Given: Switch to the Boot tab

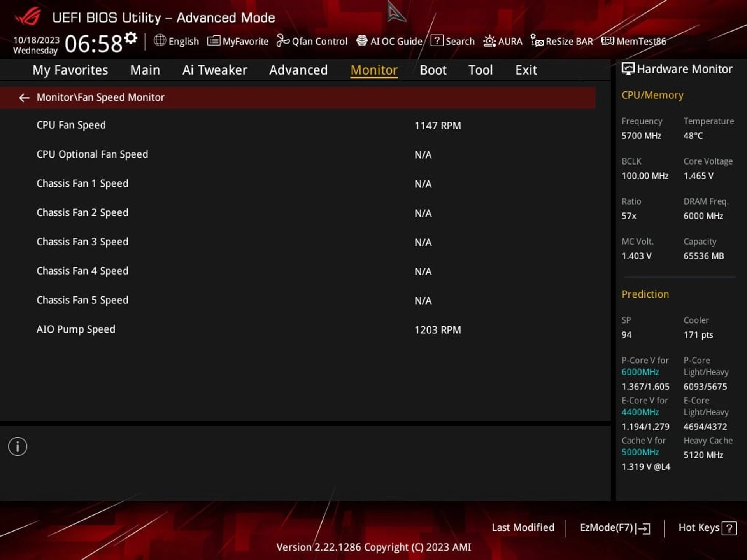Looking at the screenshot, I should point(433,70).
